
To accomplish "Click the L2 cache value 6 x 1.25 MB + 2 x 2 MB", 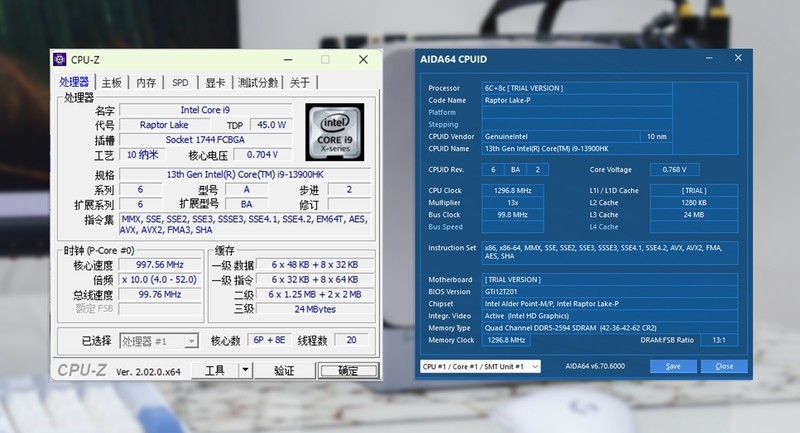I will click(x=315, y=294).
